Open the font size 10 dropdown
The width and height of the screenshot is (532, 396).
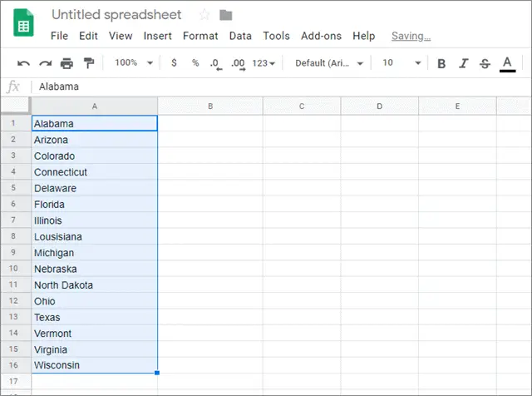(401, 63)
